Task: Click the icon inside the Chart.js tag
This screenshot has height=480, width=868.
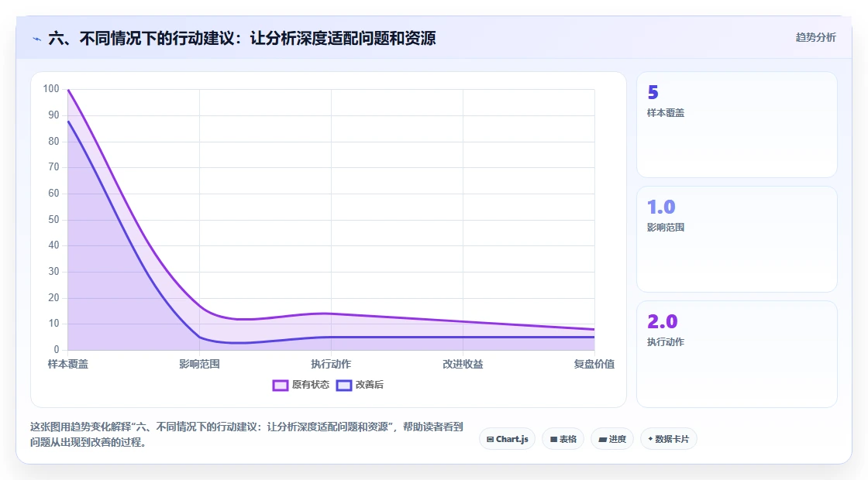Action: tap(490, 440)
